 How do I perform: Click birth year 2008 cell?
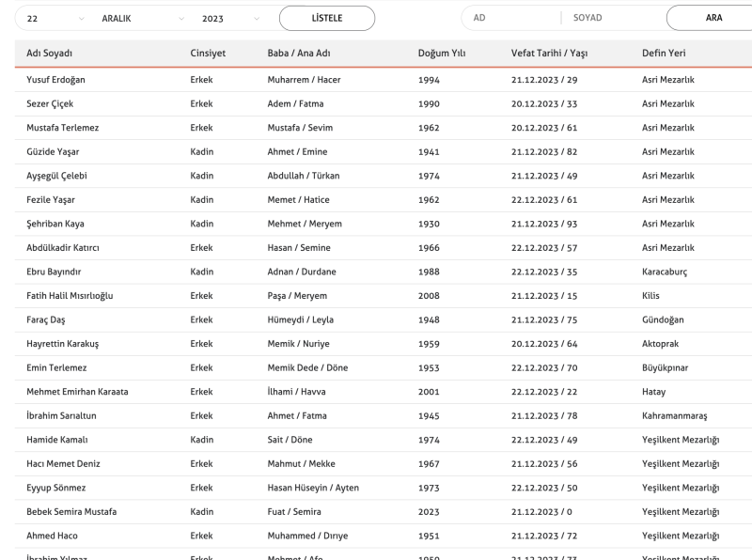point(429,296)
